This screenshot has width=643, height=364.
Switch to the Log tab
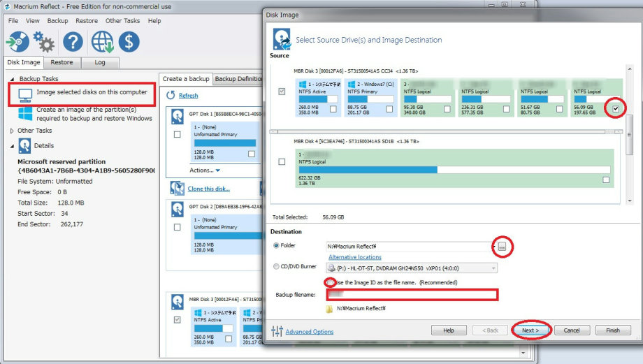click(x=99, y=62)
